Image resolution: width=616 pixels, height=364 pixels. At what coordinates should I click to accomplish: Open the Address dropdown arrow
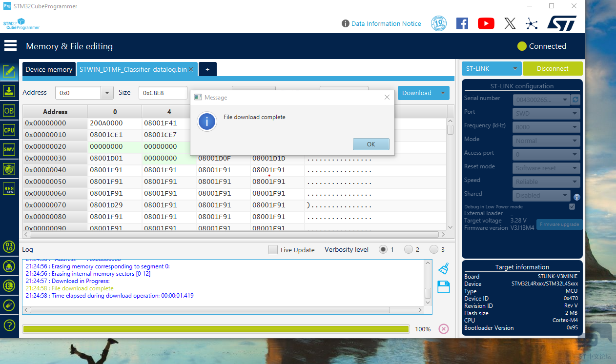point(107,93)
